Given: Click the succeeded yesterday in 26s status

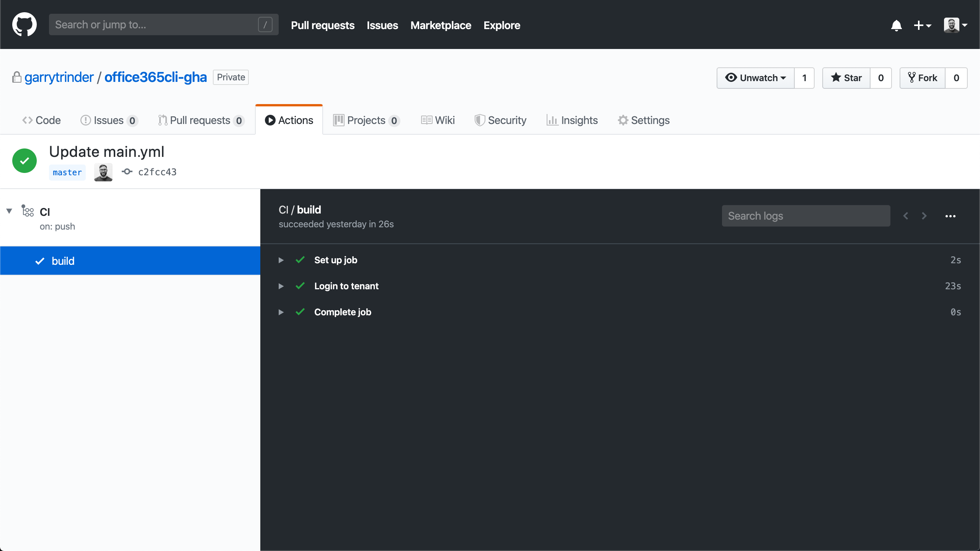Looking at the screenshot, I should pyautogui.click(x=336, y=224).
